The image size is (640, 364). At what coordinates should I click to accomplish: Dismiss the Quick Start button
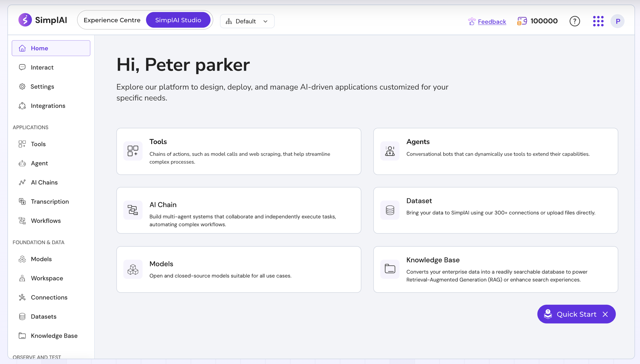click(605, 314)
